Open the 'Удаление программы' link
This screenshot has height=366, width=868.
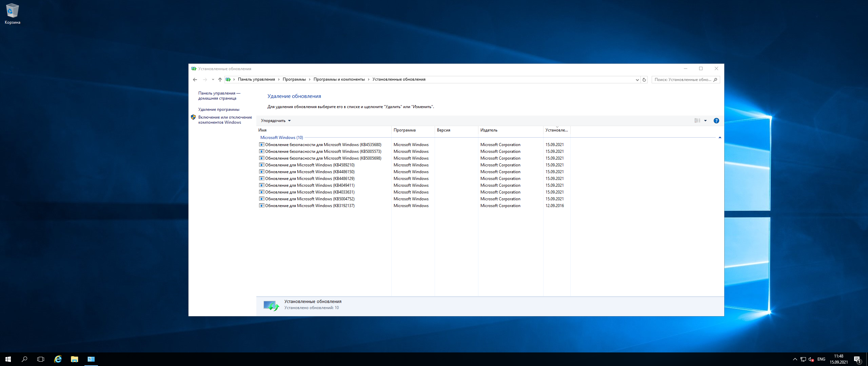coord(219,109)
